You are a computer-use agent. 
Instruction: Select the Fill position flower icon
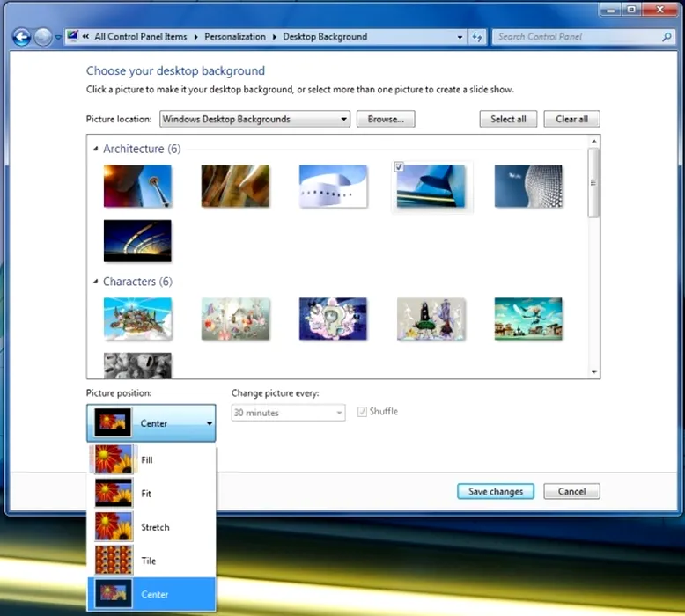(114, 459)
